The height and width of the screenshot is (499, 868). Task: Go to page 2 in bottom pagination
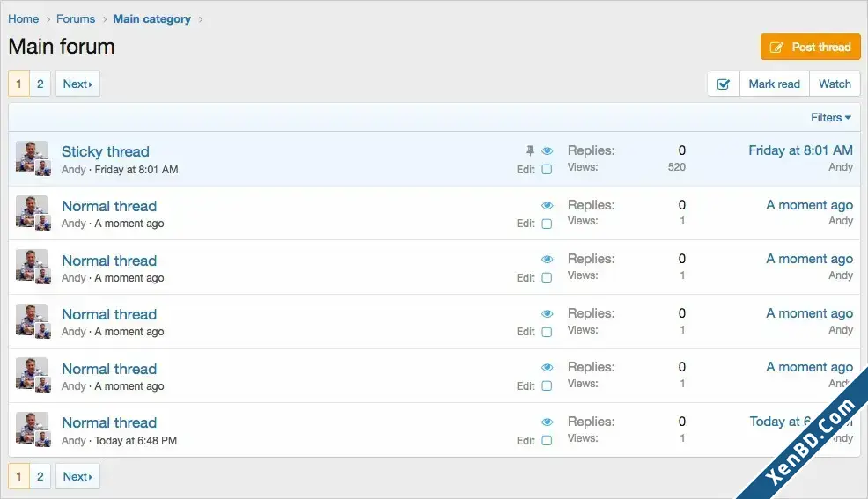coord(40,476)
